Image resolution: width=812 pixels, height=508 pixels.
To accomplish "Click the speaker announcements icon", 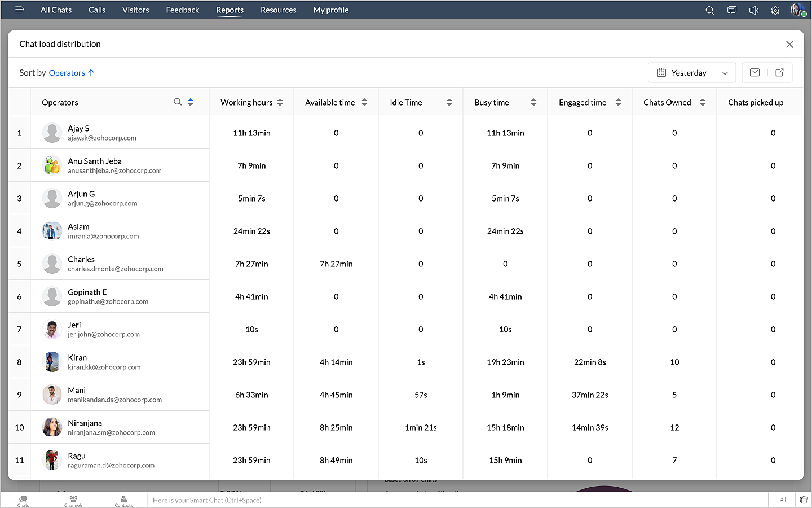I will tap(753, 10).
